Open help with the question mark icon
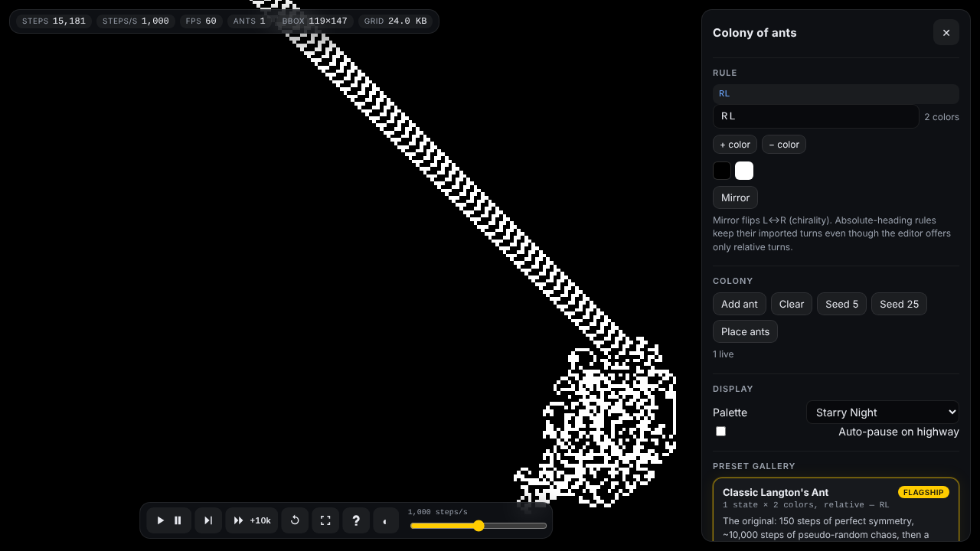 pos(356,520)
